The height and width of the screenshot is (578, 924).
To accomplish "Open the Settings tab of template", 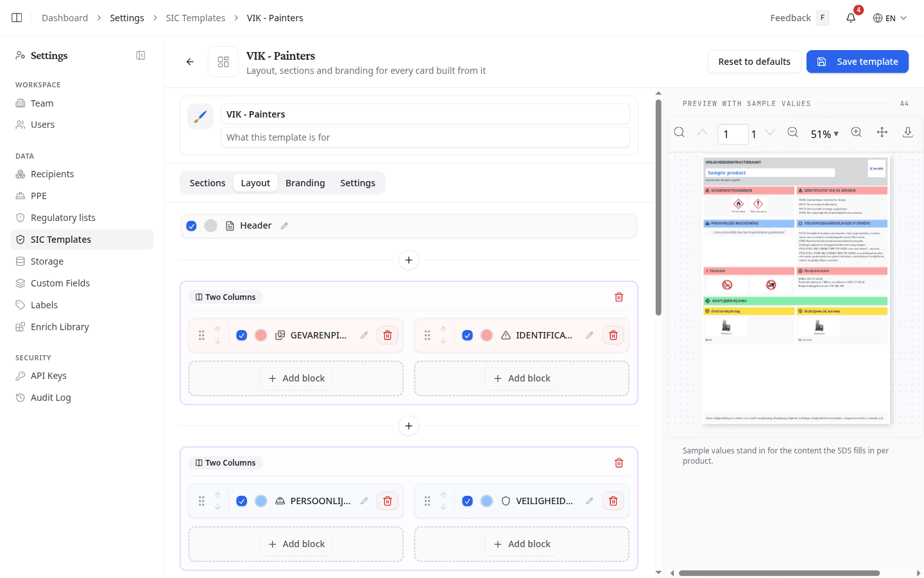I will pos(357,183).
